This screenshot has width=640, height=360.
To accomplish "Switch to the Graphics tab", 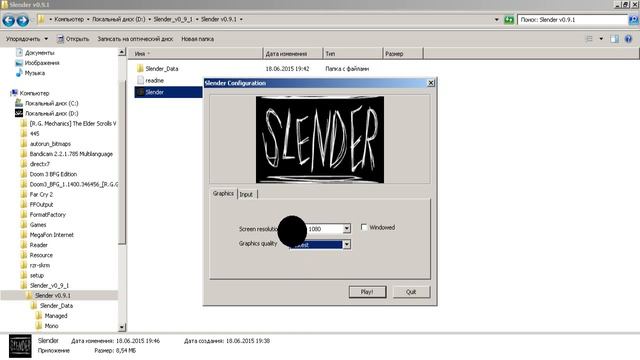I will (223, 193).
